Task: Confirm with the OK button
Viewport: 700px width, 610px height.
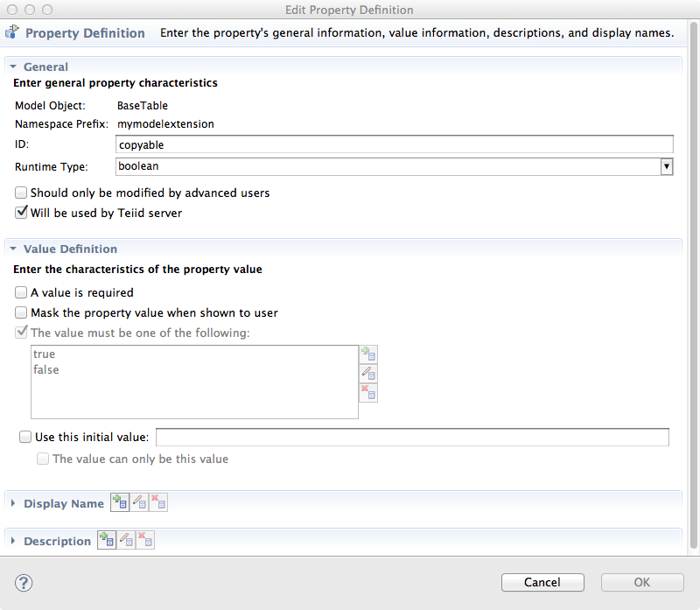Action: click(x=641, y=582)
